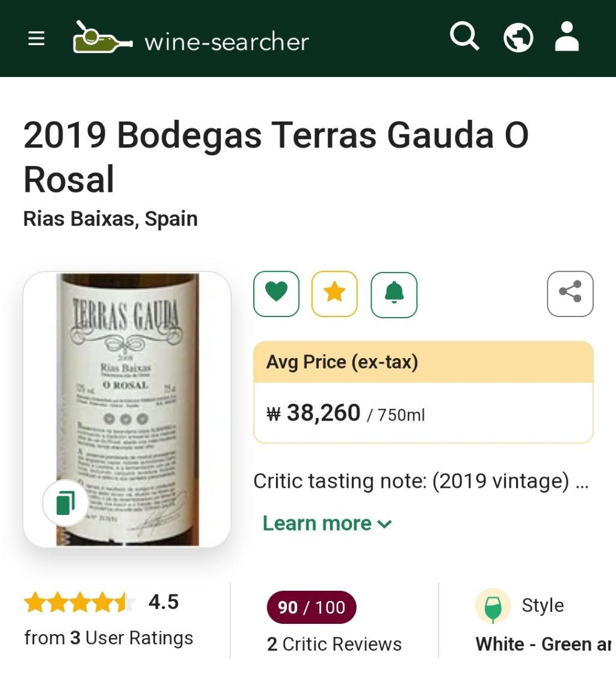Toggle the bell price alert
Viewport: 616px width, 678px height.
394,294
